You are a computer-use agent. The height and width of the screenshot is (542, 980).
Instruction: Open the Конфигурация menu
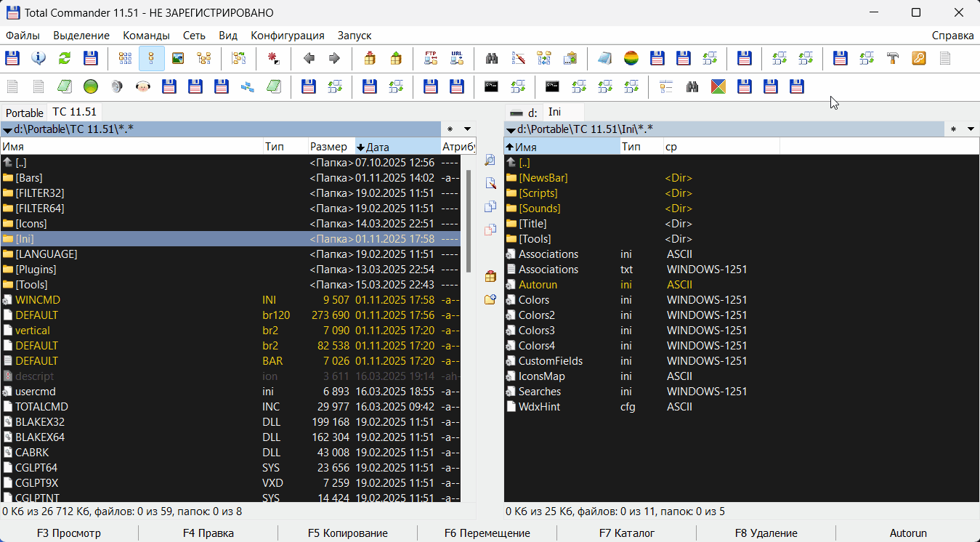[287, 36]
